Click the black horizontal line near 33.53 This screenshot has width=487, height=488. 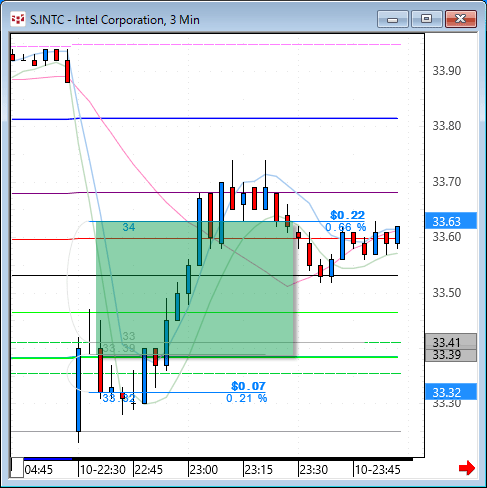(205, 275)
